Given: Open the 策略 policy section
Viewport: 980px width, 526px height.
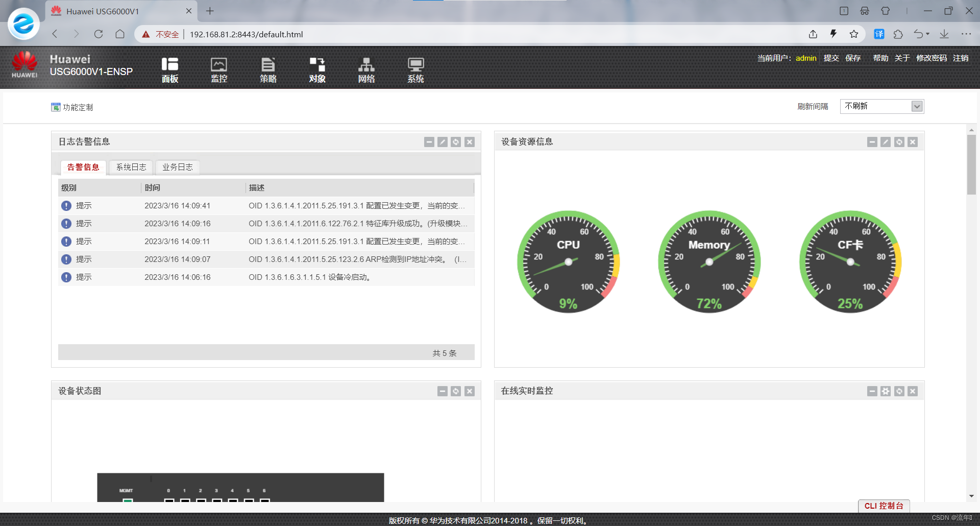Looking at the screenshot, I should tap(268, 70).
